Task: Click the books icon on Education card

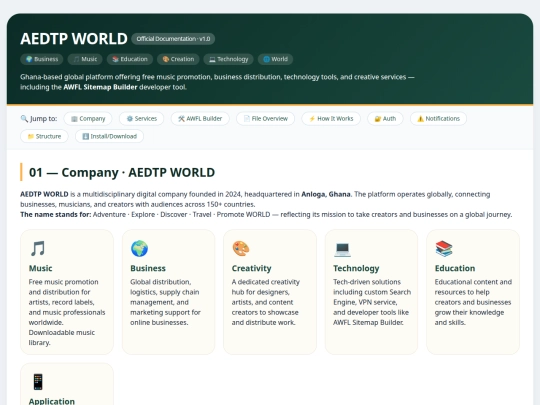Action: [444, 248]
